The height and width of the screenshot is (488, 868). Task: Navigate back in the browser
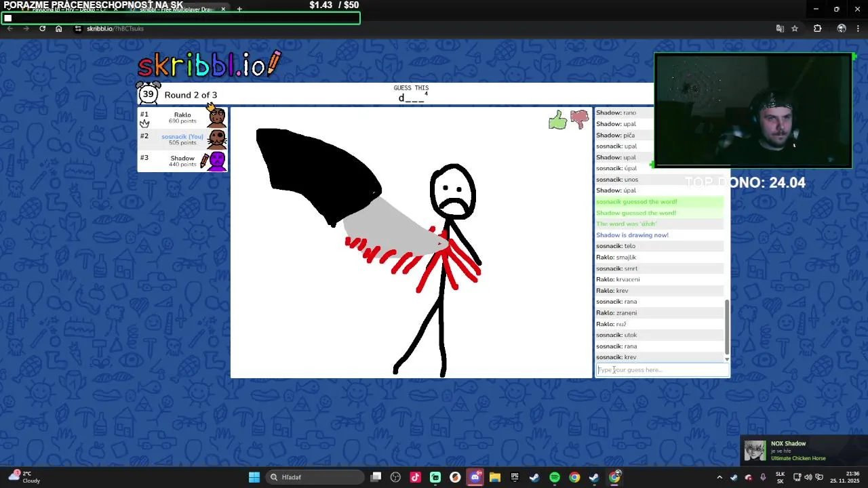click(9, 28)
